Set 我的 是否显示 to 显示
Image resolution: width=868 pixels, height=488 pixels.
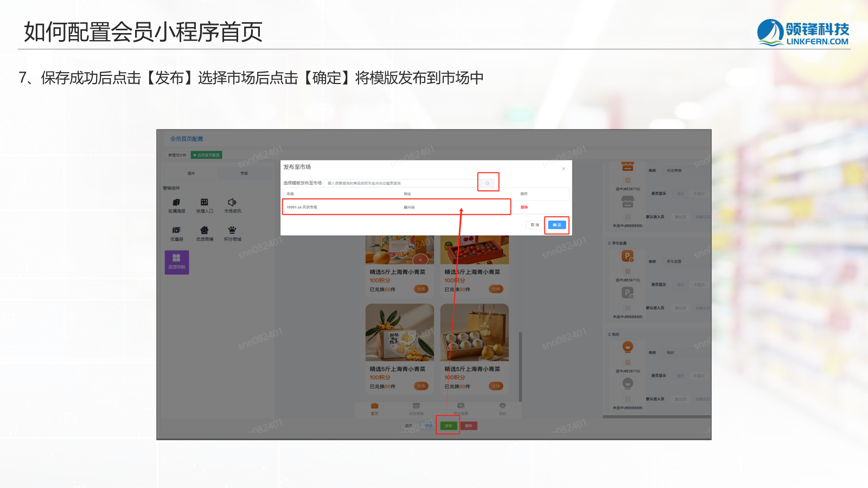(x=680, y=376)
